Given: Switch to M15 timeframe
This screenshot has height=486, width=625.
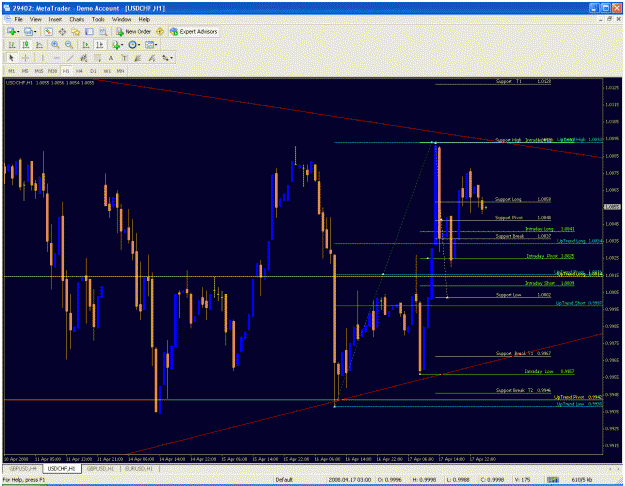Looking at the screenshot, I should coord(39,71).
